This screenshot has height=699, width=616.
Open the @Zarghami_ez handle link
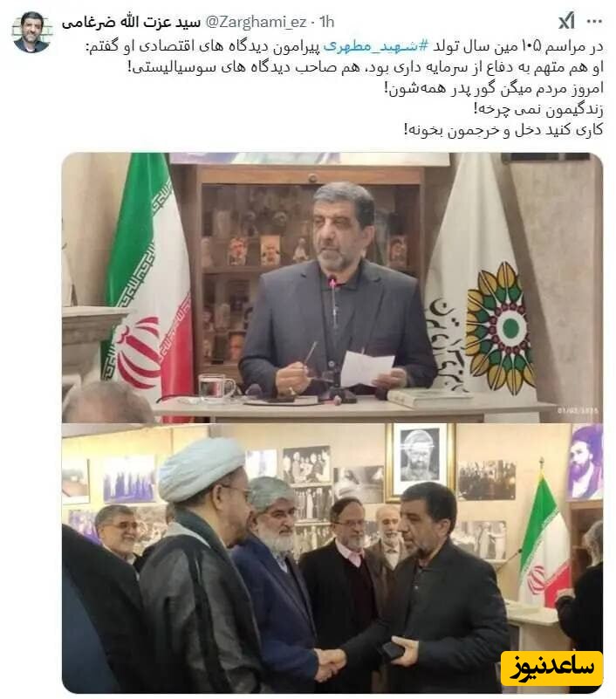pos(256,22)
